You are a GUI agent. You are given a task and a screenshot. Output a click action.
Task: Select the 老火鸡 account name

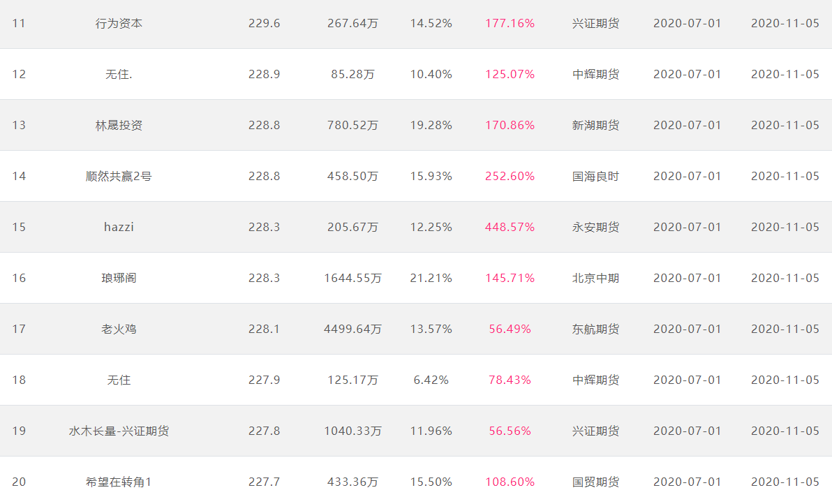(119, 329)
